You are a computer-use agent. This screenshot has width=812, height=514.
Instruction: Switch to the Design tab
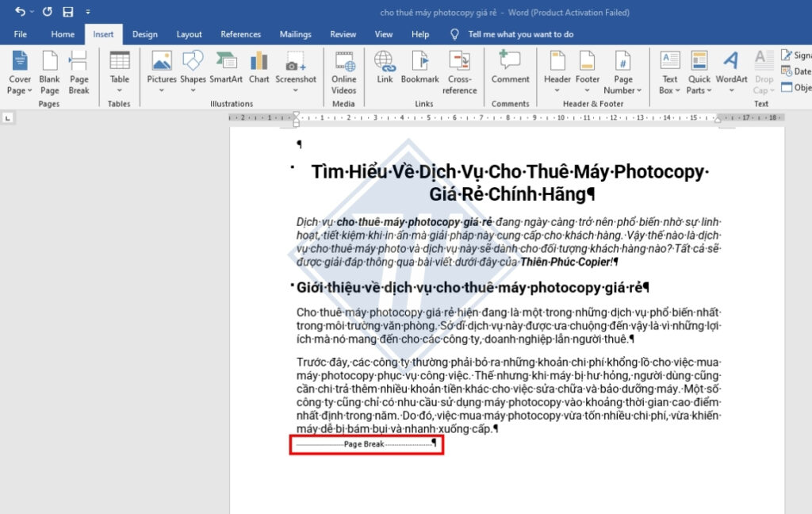click(x=145, y=34)
